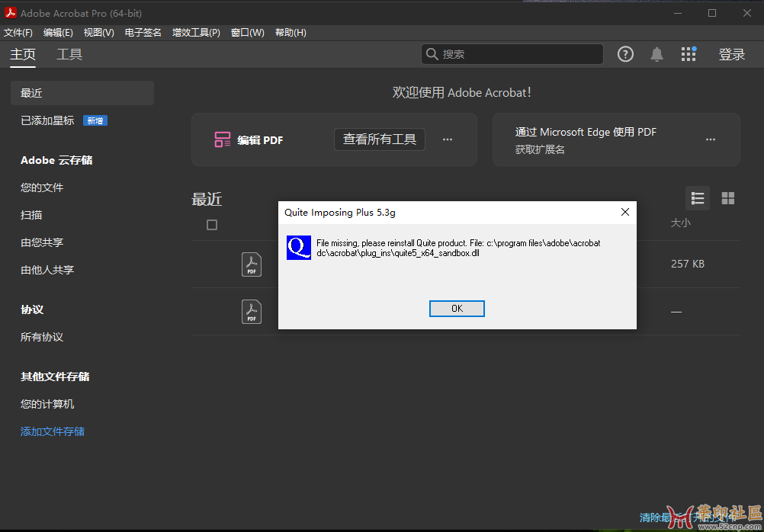Open the 窗口(W) menu

(x=248, y=33)
